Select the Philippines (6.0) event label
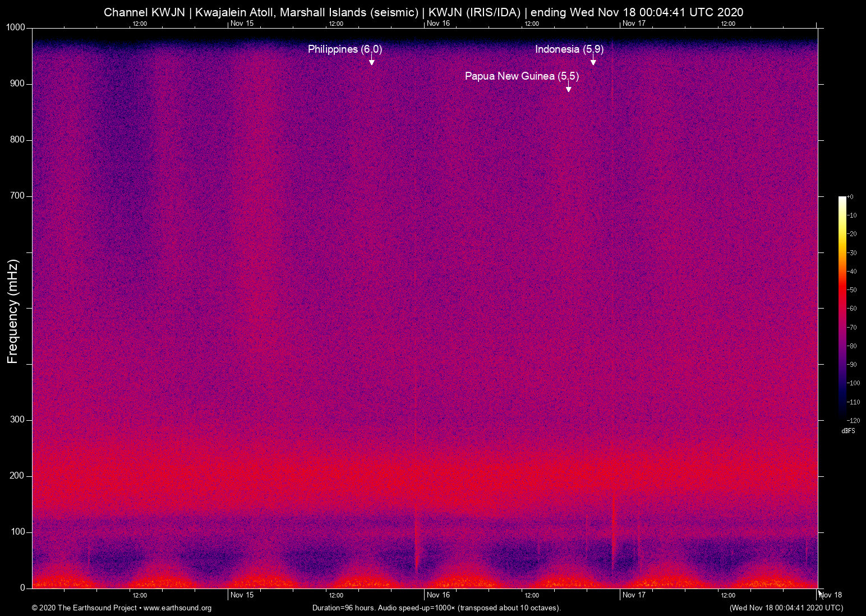This screenshot has height=616, width=866. (344, 49)
